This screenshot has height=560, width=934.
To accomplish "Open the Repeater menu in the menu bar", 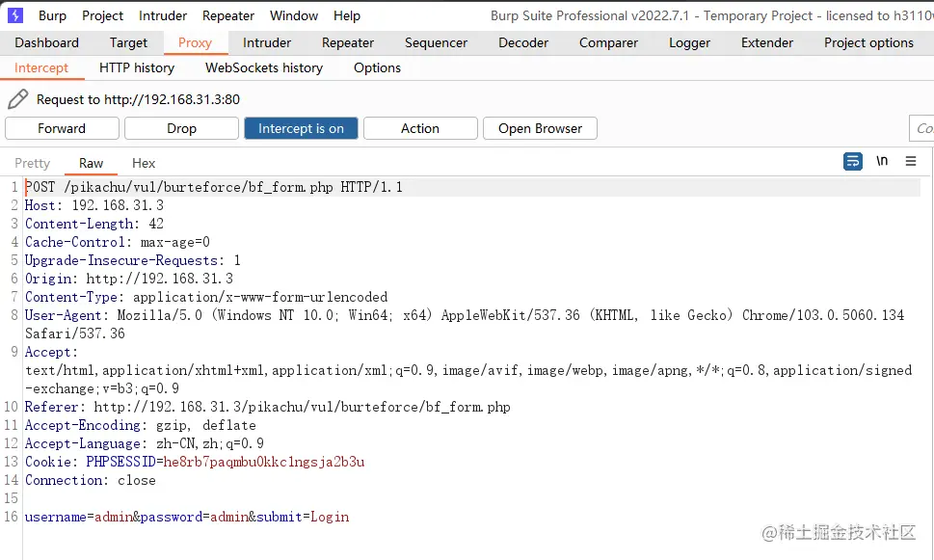I will 228,15.
